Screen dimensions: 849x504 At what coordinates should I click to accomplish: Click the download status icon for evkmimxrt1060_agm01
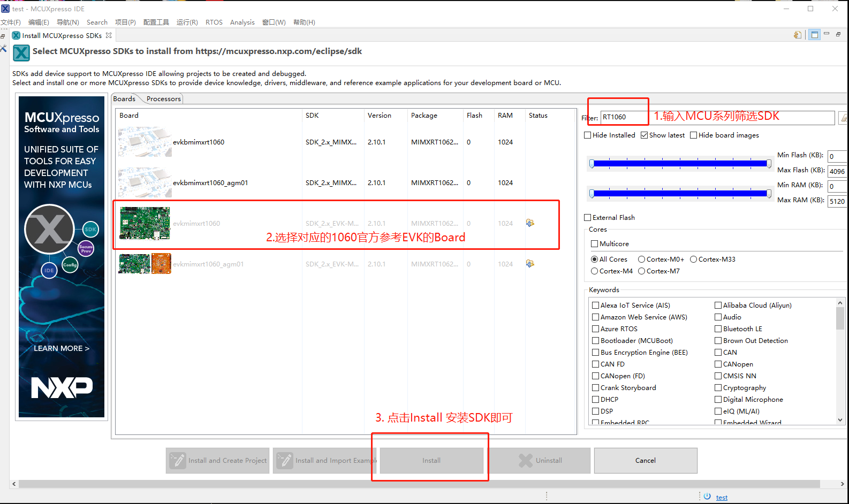coord(530,264)
